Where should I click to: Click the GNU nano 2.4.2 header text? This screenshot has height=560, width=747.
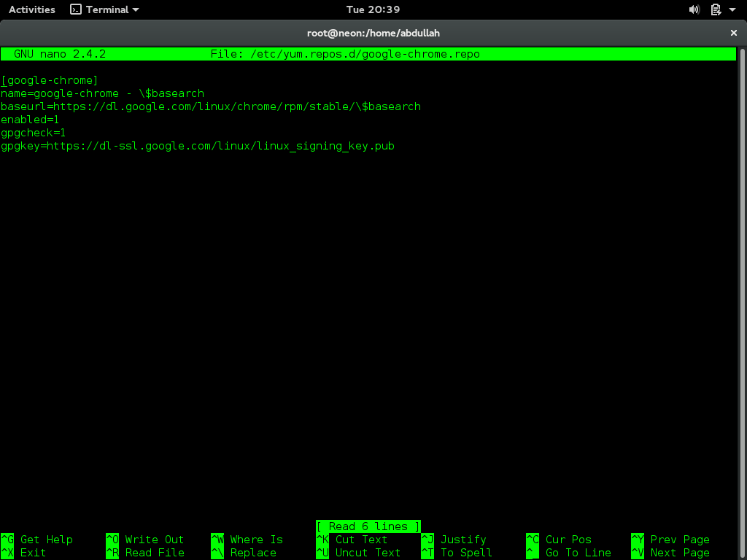click(60, 54)
